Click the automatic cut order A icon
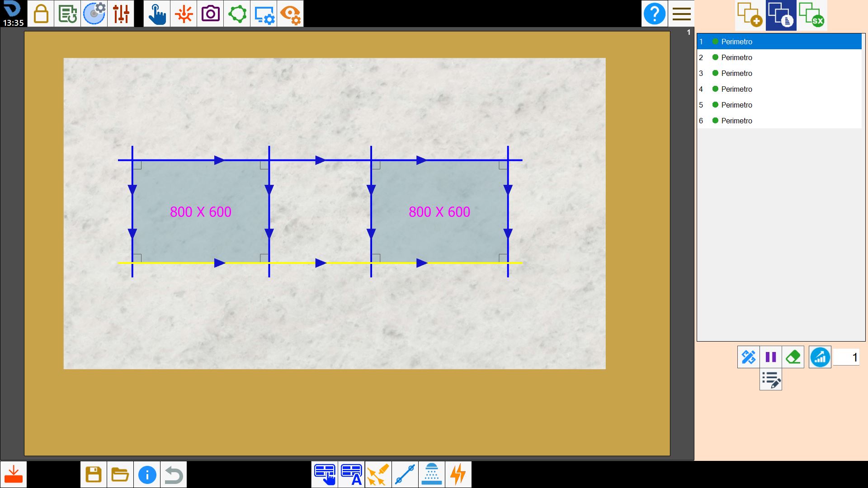The width and height of the screenshot is (868, 488). click(x=351, y=474)
